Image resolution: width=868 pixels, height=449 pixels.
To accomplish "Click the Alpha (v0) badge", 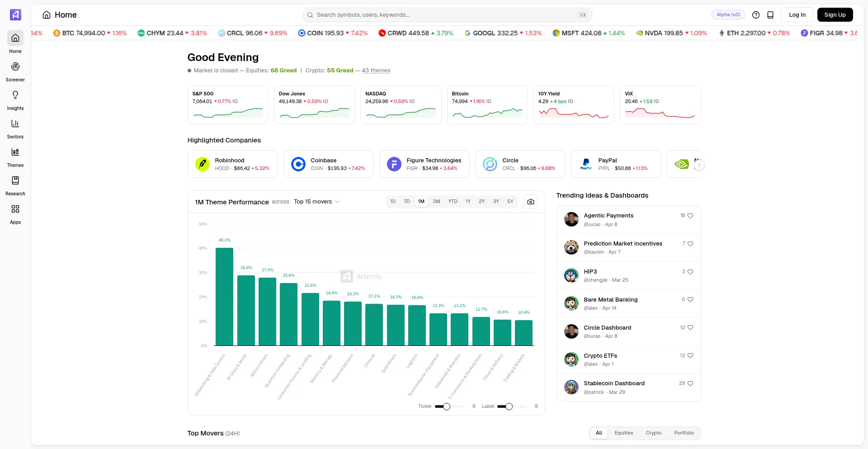I will point(728,15).
